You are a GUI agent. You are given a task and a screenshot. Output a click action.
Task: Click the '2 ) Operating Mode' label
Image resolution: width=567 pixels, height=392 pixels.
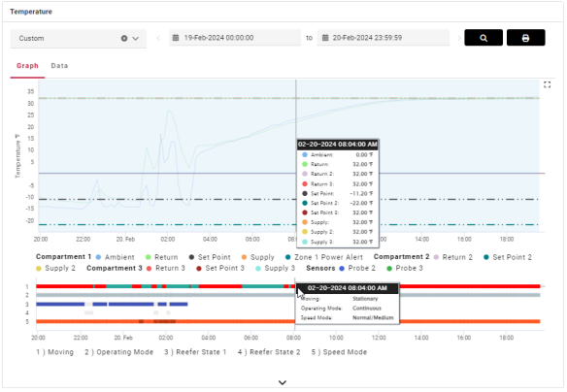coord(119,352)
